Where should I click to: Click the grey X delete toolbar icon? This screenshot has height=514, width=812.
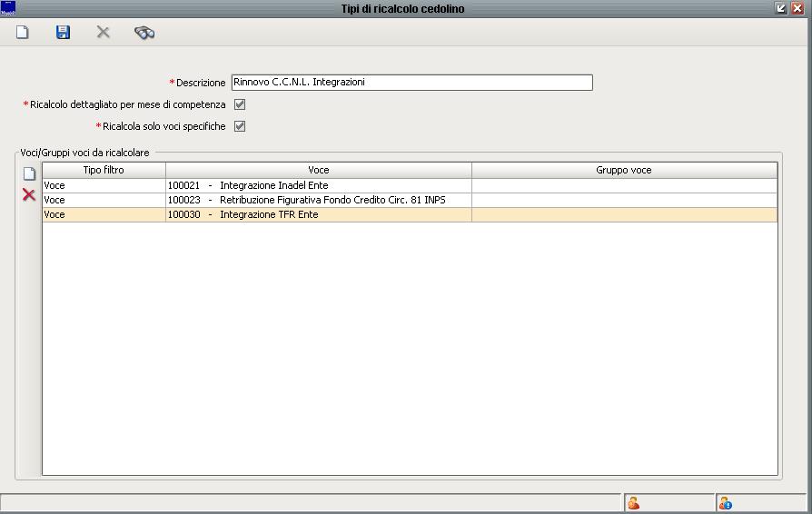(x=103, y=33)
